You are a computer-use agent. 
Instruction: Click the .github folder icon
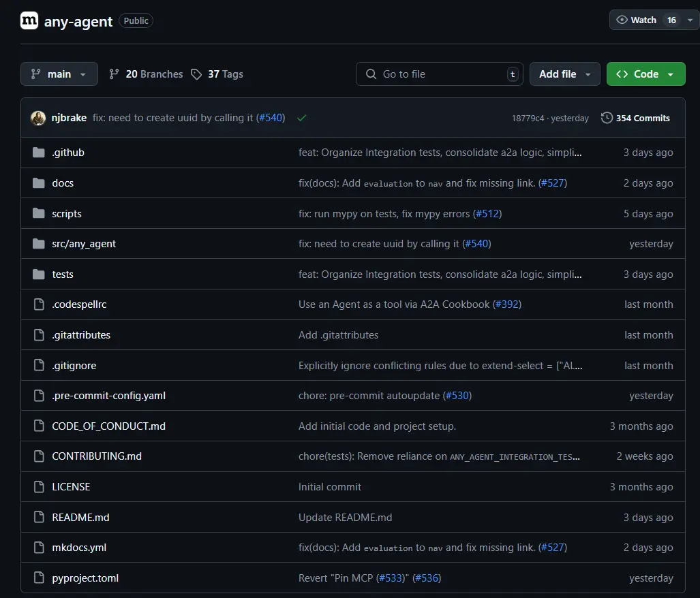click(39, 153)
